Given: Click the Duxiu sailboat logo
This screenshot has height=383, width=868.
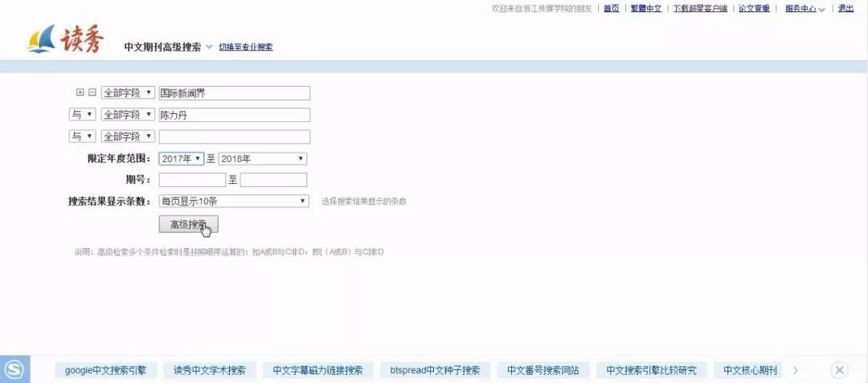Looking at the screenshot, I should tap(65, 39).
